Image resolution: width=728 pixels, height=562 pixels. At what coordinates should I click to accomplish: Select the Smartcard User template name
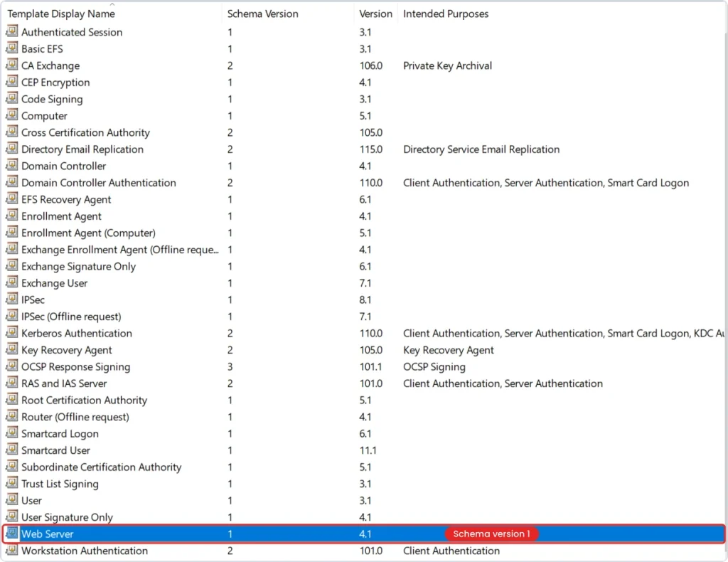click(x=55, y=450)
